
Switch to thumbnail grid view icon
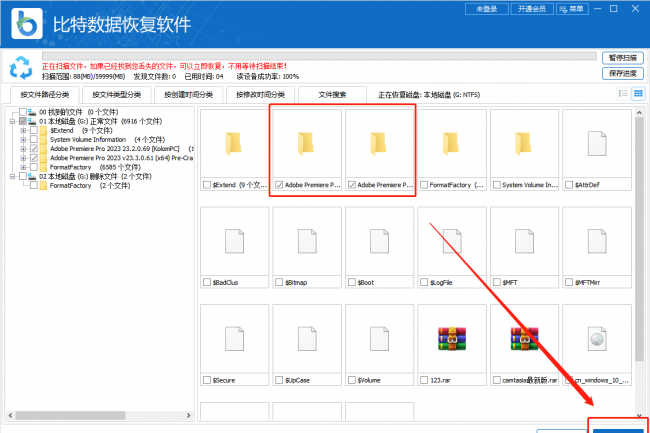(638, 94)
